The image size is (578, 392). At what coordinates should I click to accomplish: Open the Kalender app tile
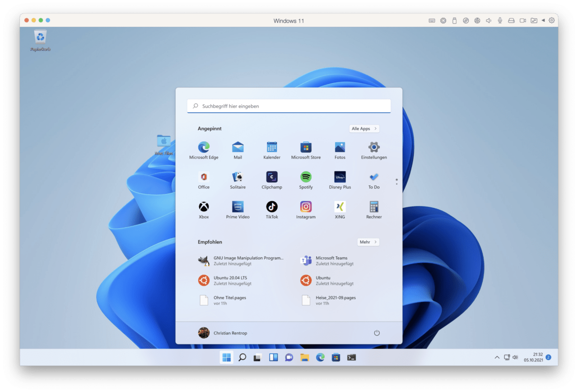coord(272,150)
